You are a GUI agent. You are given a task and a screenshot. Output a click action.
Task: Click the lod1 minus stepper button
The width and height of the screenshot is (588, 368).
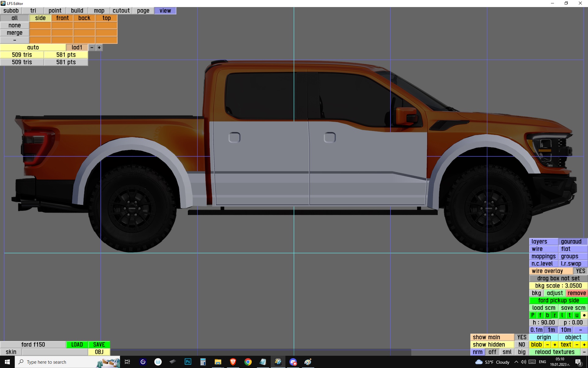(92, 48)
